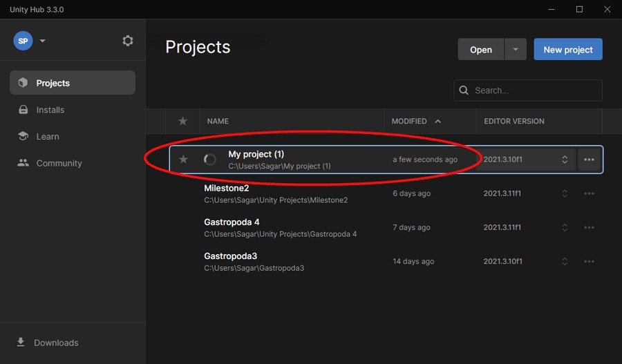This screenshot has width=622, height=364.
Task: Open preferences via the gear icon
Action: pyautogui.click(x=128, y=41)
